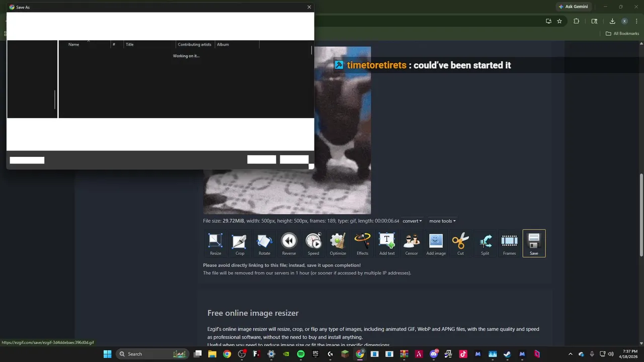This screenshot has width=644, height=362.
Task: Open the Frames tool
Action: pos(509,244)
